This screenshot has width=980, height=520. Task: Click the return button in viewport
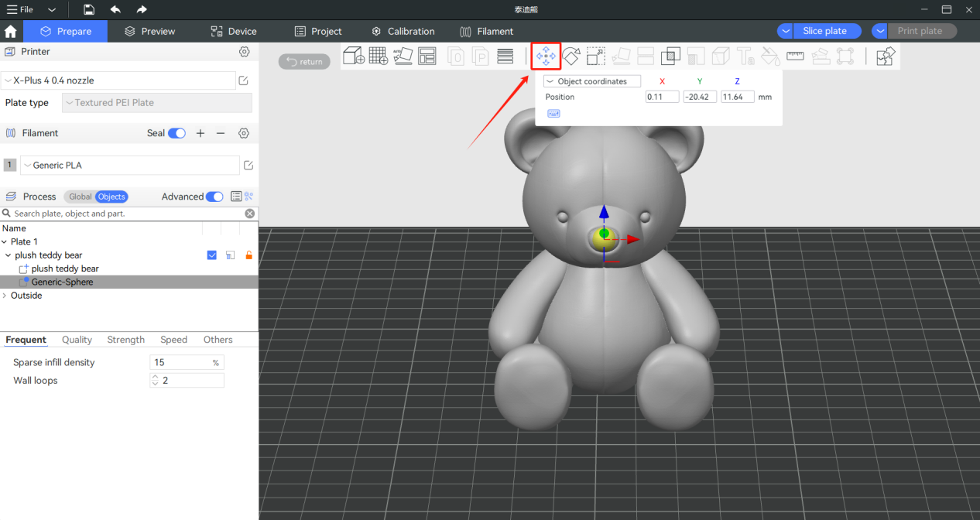[304, 62]
